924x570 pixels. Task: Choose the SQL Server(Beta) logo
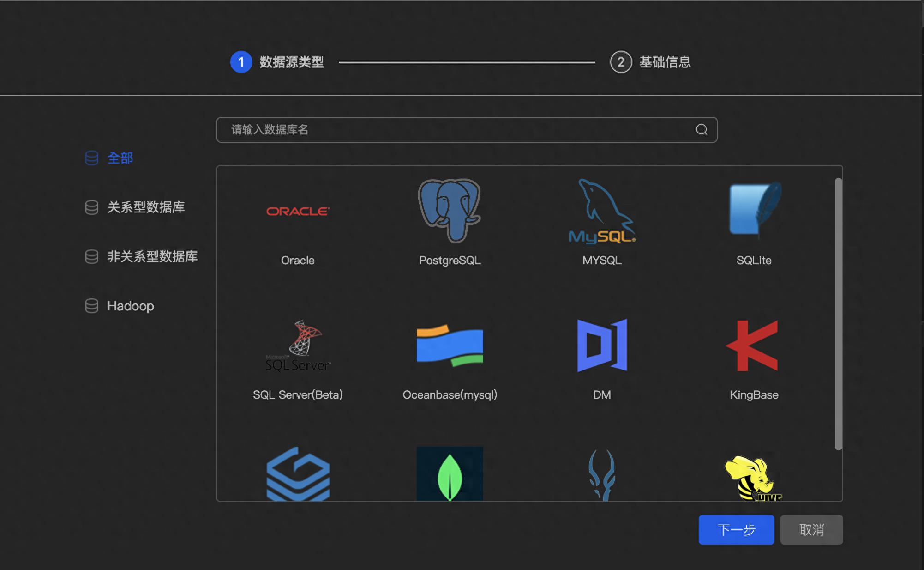(298, 346)
